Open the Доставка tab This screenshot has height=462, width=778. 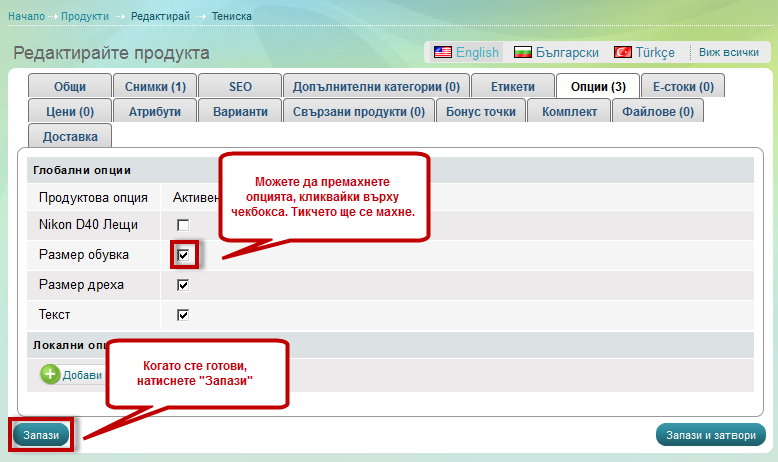[x=70, y=137]
